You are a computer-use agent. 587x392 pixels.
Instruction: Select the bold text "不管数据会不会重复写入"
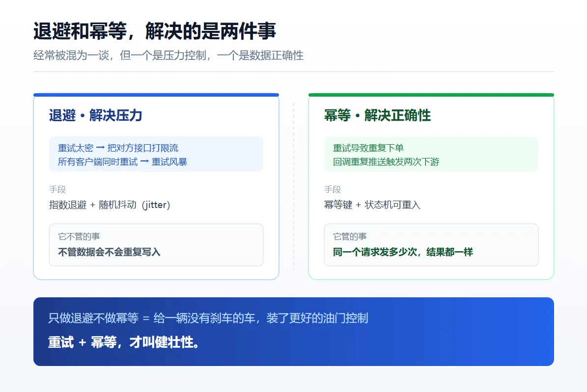tap(110, 252)
